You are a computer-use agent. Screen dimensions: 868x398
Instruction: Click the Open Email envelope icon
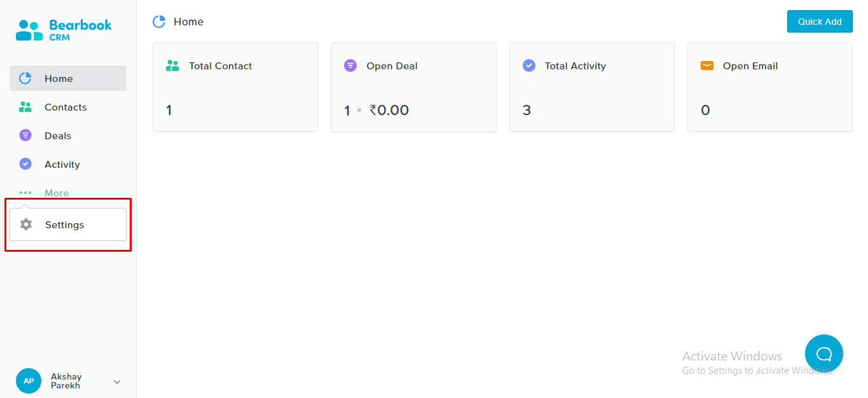706,65
